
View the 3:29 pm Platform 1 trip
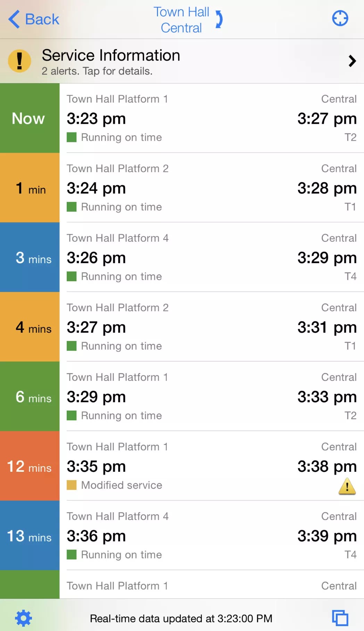pos(211,396)
